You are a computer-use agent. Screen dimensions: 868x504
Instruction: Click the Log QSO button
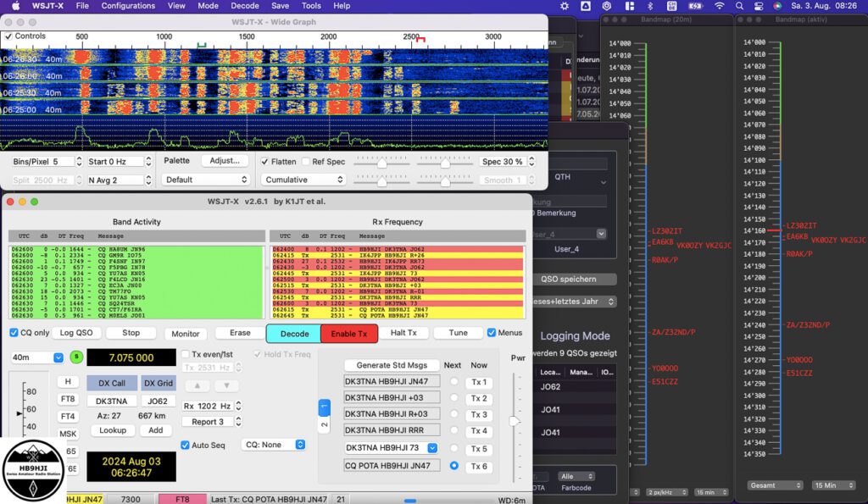(76, 333)
